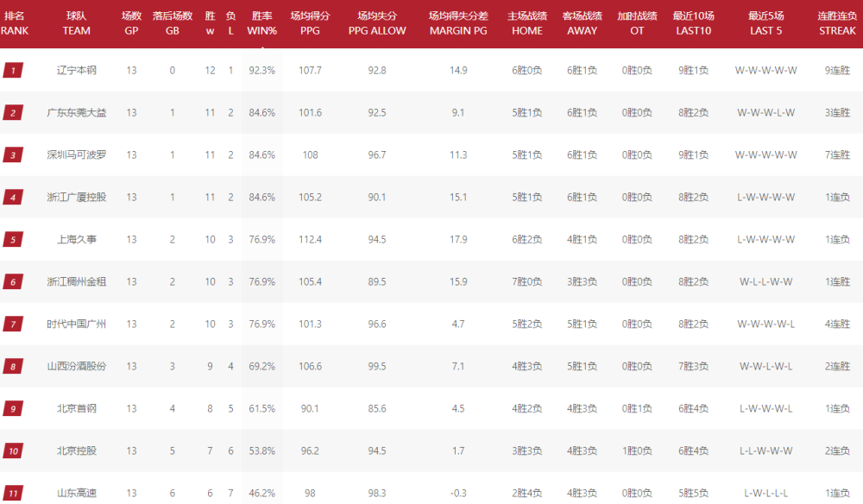This screenshot has height=504, width=863.
Task: Open team 山东高速
Action: coord(77,494)
